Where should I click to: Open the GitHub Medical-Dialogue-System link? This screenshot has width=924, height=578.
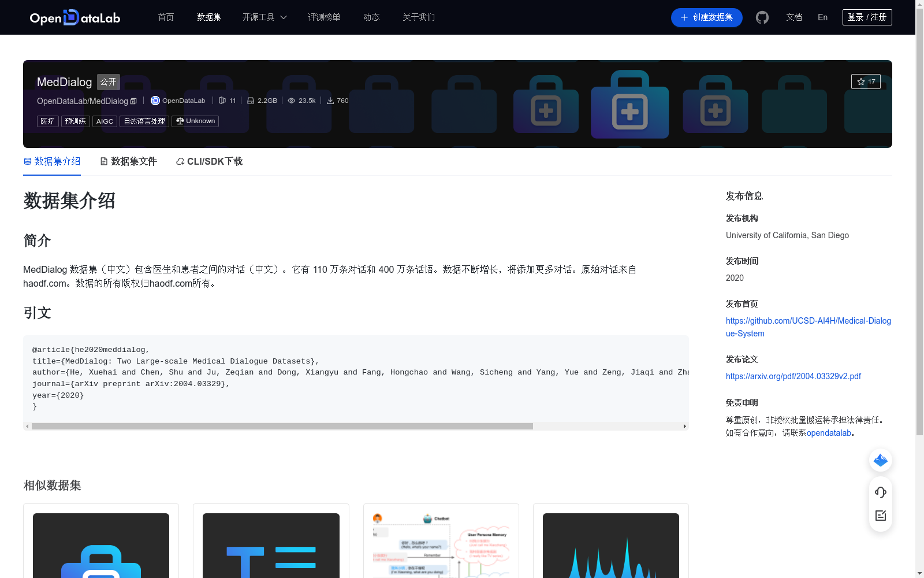coord(808,327)
